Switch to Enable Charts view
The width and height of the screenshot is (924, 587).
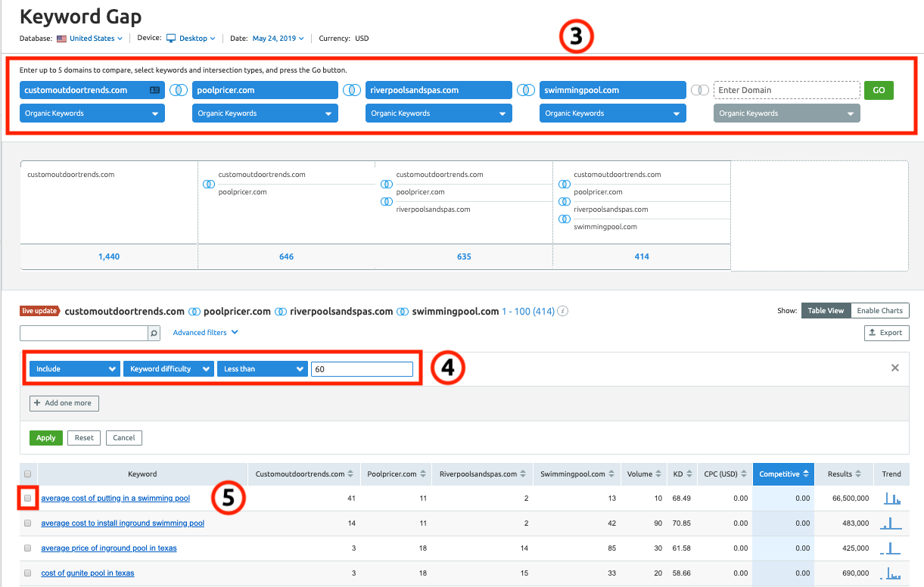(880, 311)
